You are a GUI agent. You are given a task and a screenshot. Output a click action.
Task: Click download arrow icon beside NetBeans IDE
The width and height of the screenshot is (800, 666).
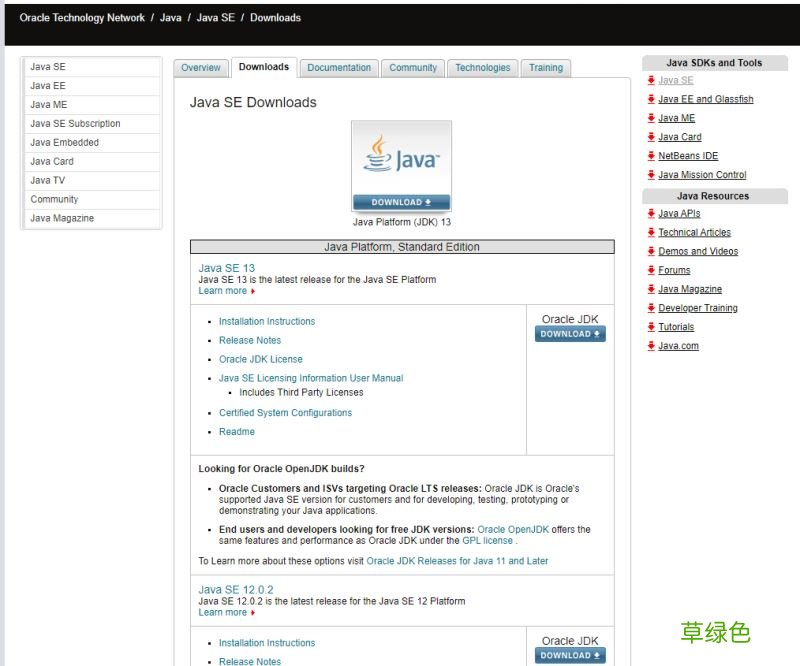[651, 156]
